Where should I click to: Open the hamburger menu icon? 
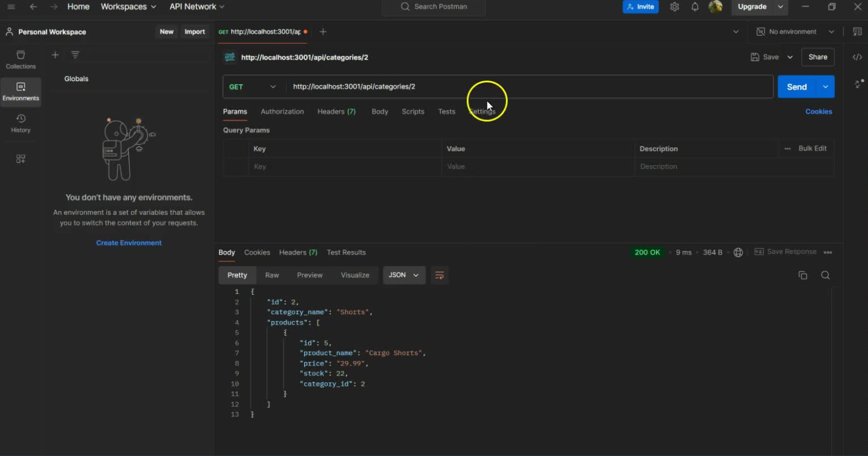coord(11,7)
